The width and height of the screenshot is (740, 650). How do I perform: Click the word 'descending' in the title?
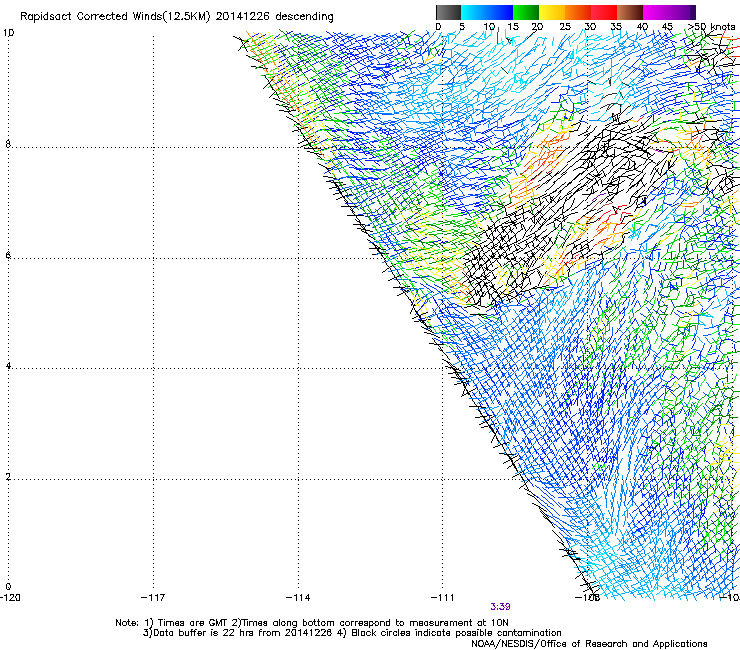coord(304,17)
